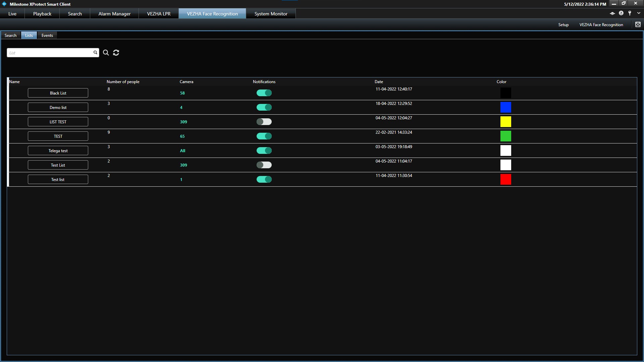Screen dimensions: 644x362
Task: Click the red color swatch of Test list
Action: coord(506,179)
